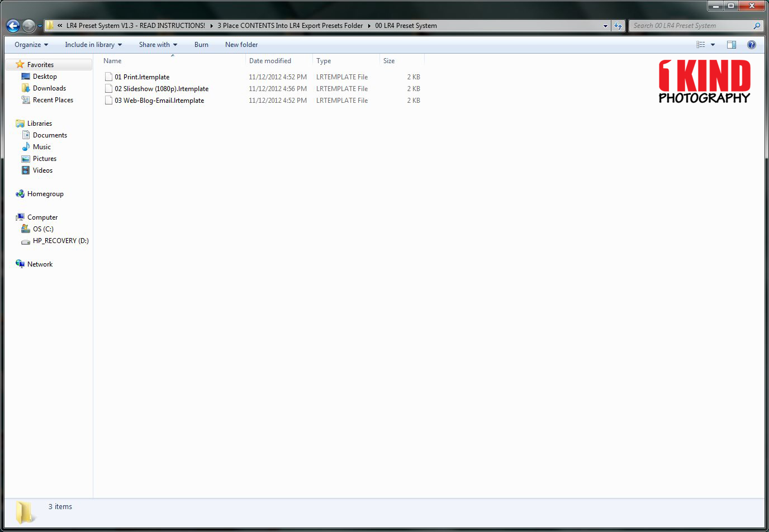Click file name 03 Web-Blog-Email.lrtemplate
The height and width of the screenshot is (532, 769).
click(159, 101)
